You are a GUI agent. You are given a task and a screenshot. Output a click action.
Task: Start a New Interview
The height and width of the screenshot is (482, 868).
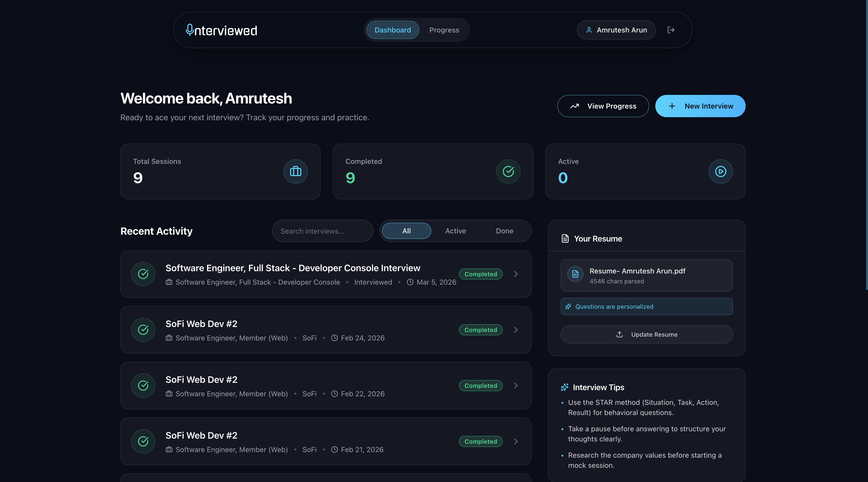click(x=700, y=106)
